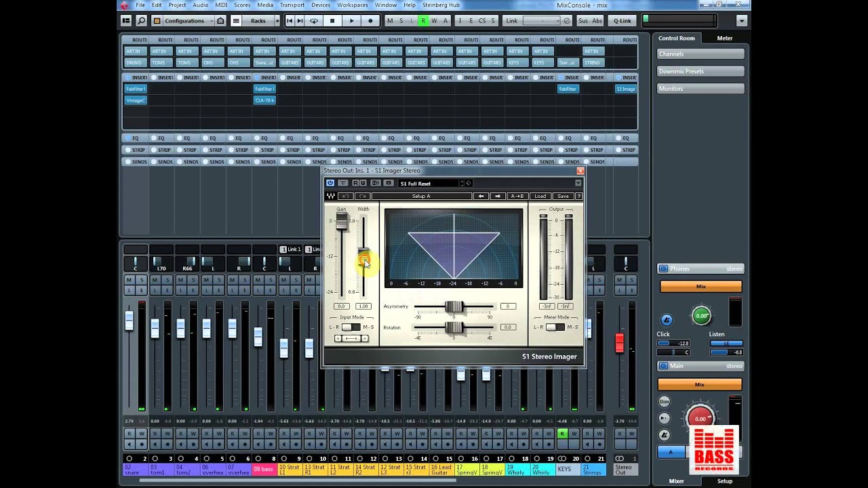Screen dimensions: 868x488
Task: Open the Transport menu
Action: tap(292, 5)
